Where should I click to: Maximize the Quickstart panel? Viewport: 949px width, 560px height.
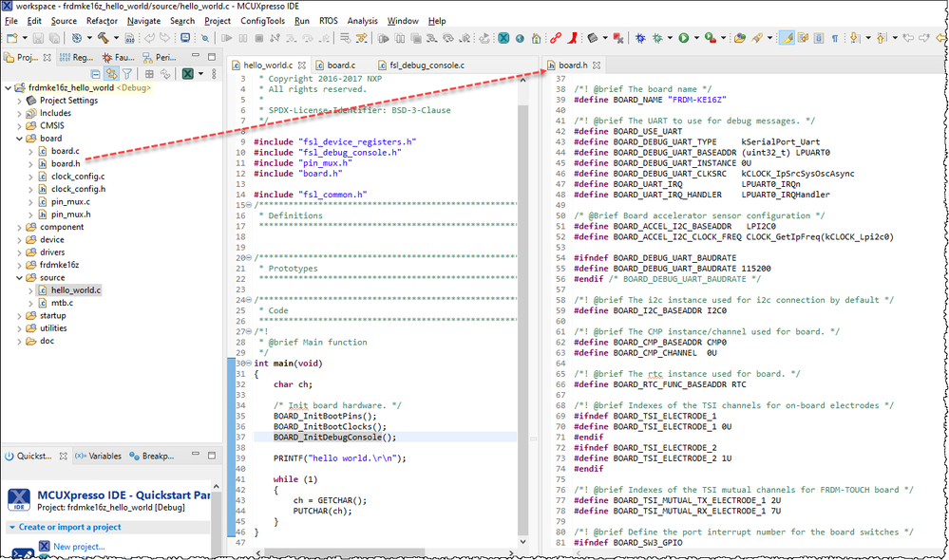tap(211, 455)
